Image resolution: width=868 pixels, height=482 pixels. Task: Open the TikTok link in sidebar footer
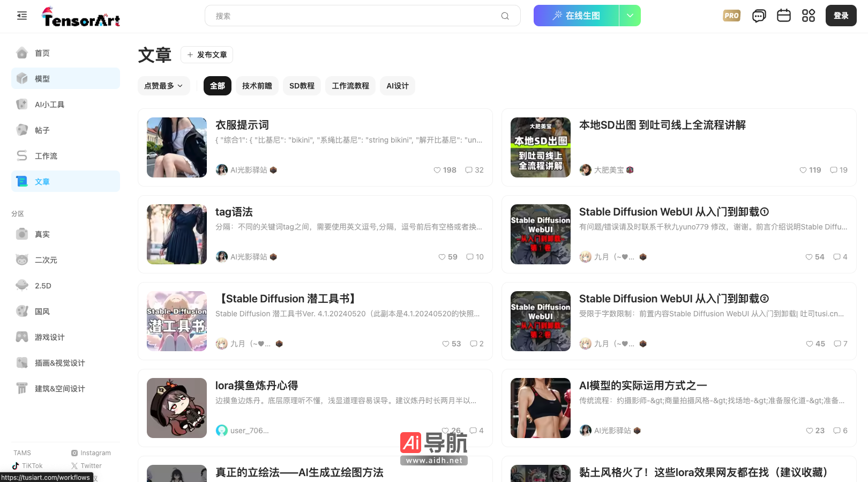click(28, 466)
